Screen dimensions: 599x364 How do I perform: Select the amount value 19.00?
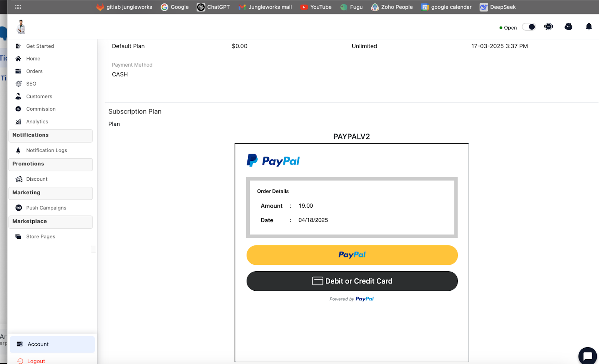pos(305,206)
